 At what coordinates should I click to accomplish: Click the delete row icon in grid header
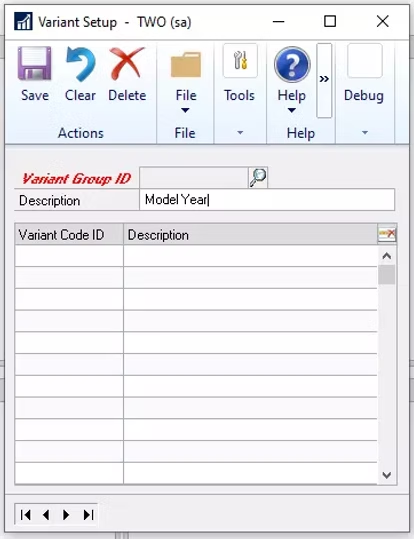387,234
